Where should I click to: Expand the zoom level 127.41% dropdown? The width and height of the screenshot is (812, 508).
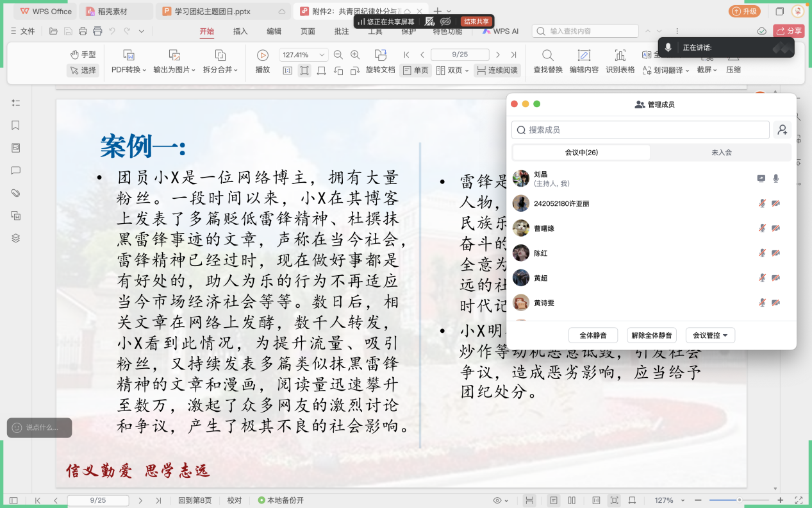click(x=322, y=55)
